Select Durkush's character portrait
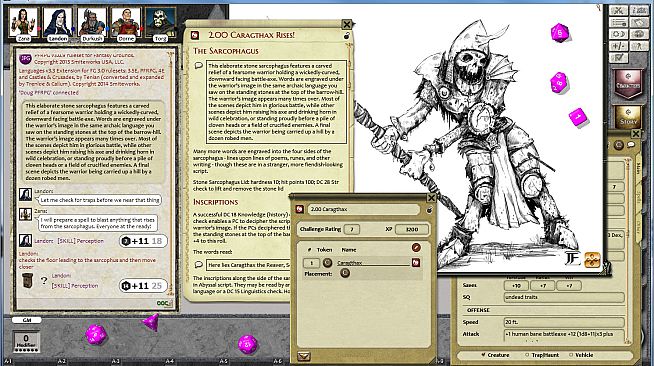This screenshot has width=654, height=366. [92, 22]
